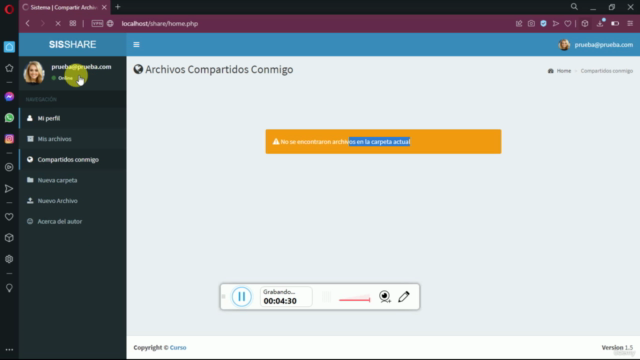Viewport: 640px width, 360px height.
Task: Open extensions cube icon in sidebar
Action: click(9, 238)
